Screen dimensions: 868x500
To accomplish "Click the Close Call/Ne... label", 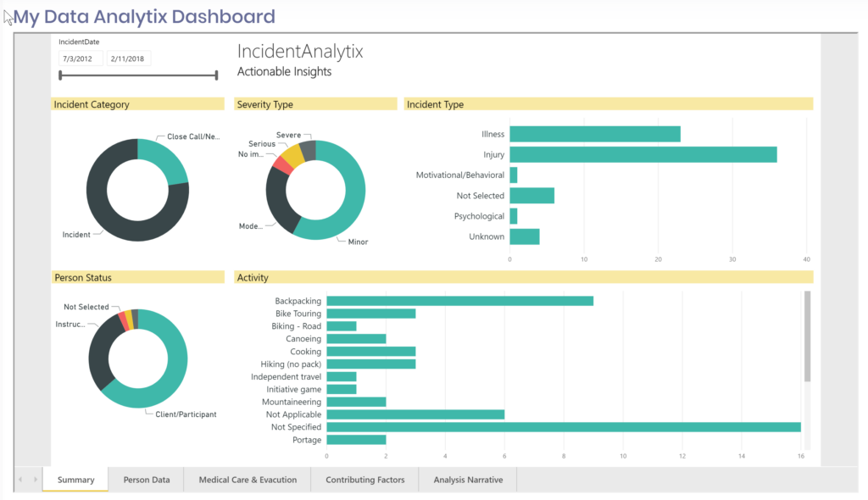I will pyautogui.click(x=193, y=136).
